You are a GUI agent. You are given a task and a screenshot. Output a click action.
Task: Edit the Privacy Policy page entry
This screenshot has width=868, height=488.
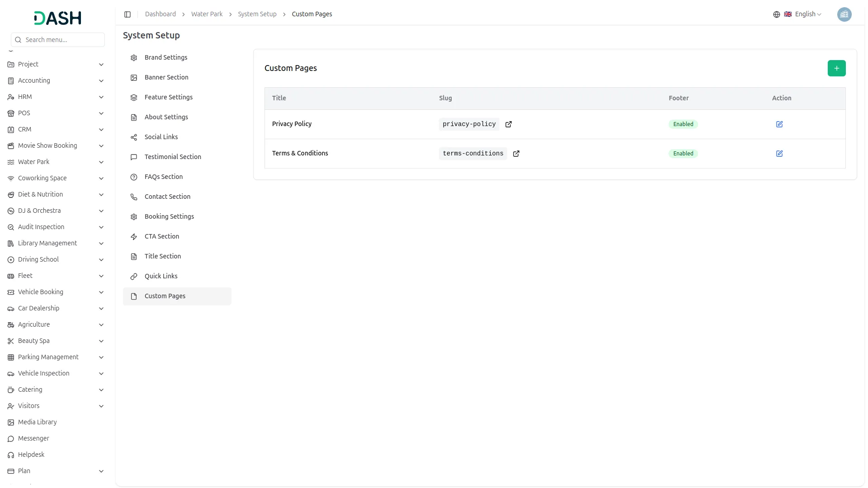pos(779,124)
